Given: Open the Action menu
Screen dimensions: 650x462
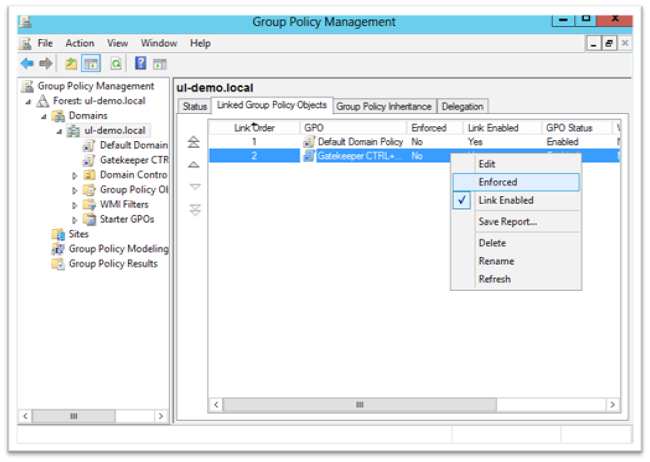Looking at the screenshot, I should (79, 44).
